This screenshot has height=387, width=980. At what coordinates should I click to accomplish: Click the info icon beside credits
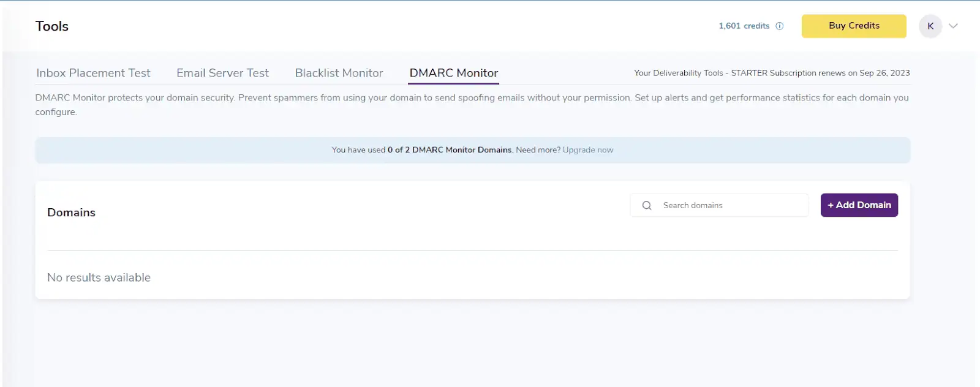pyautogui.click(x=780, y=26)
